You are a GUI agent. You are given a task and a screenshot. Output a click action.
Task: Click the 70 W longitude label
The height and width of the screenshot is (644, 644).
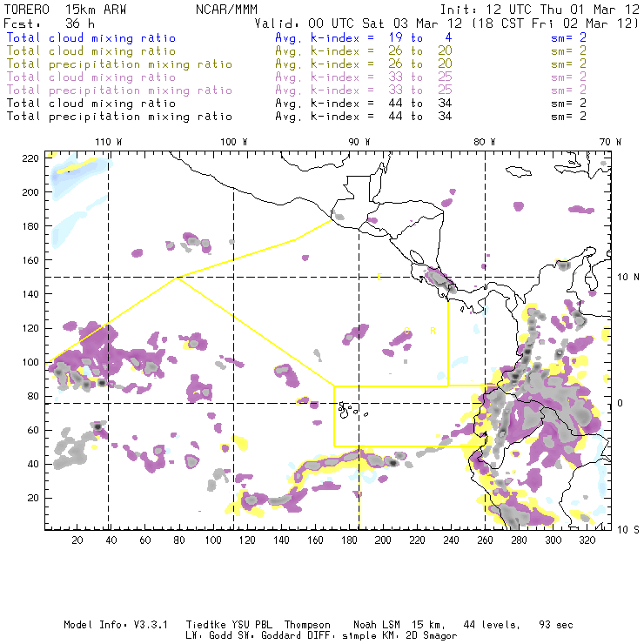click(x=611, y=141)
